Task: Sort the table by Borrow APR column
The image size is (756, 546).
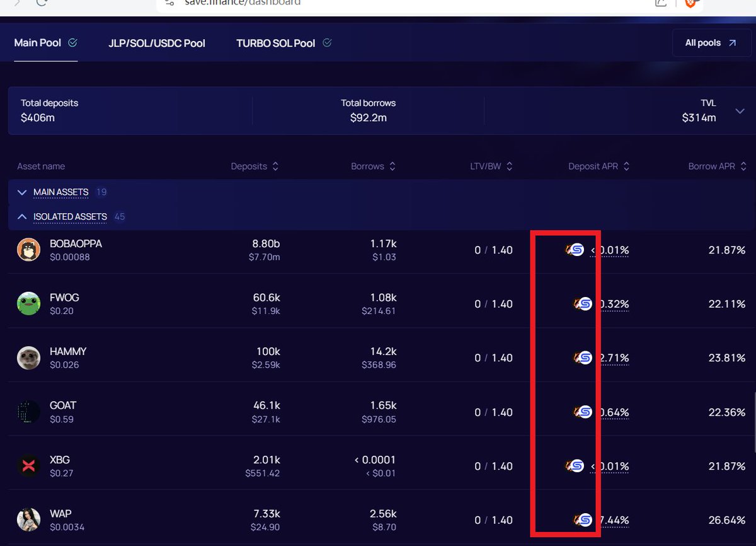Action: pyautogui.click(x=717, y=166)
